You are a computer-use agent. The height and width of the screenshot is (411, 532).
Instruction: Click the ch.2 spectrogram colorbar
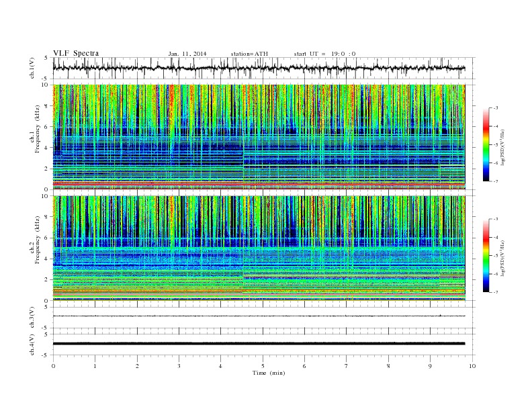pyautogui.click(x=486, y=256)
